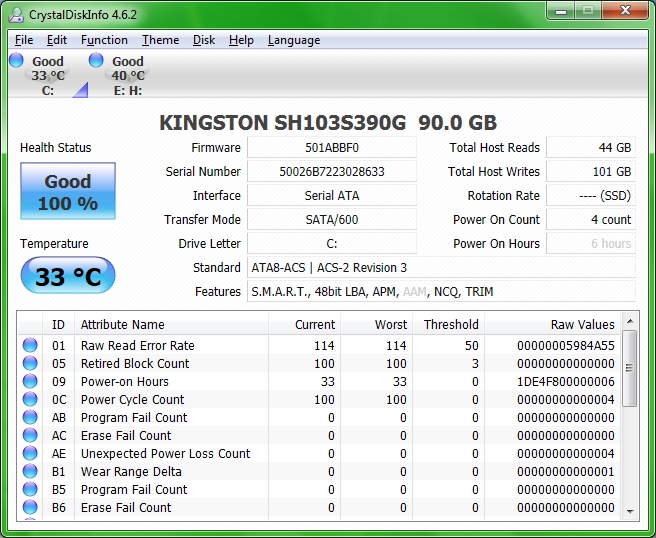This screenshot has height=538, width=656.
Task: Click the Serial Number field
Action: (331, 172)
